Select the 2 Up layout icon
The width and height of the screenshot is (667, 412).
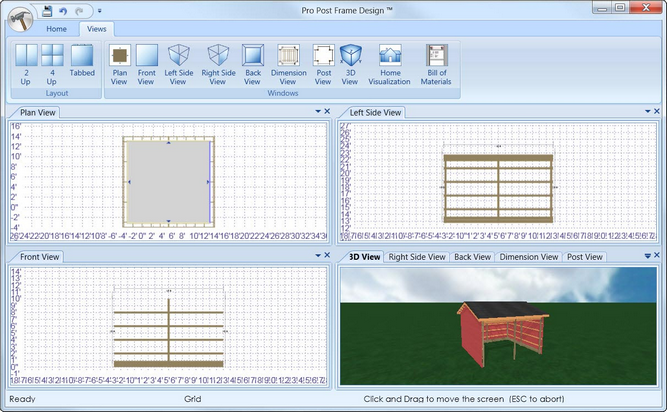coord(26,65)
